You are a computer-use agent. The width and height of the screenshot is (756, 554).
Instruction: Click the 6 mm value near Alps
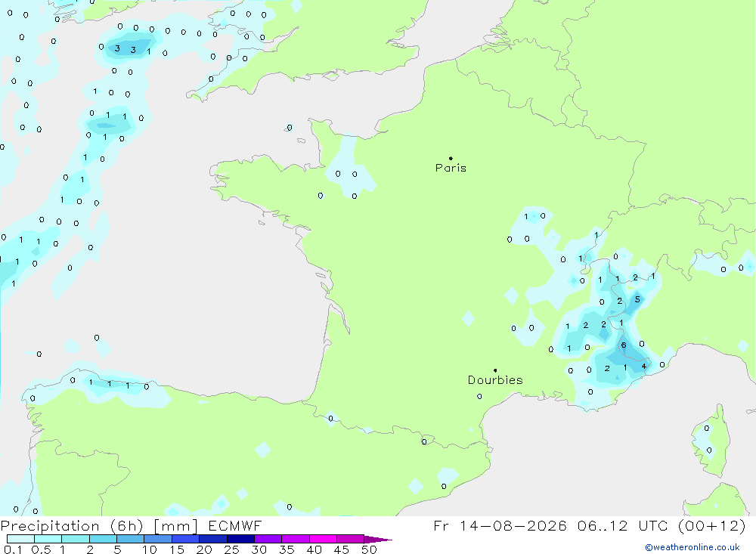(624, 345)
